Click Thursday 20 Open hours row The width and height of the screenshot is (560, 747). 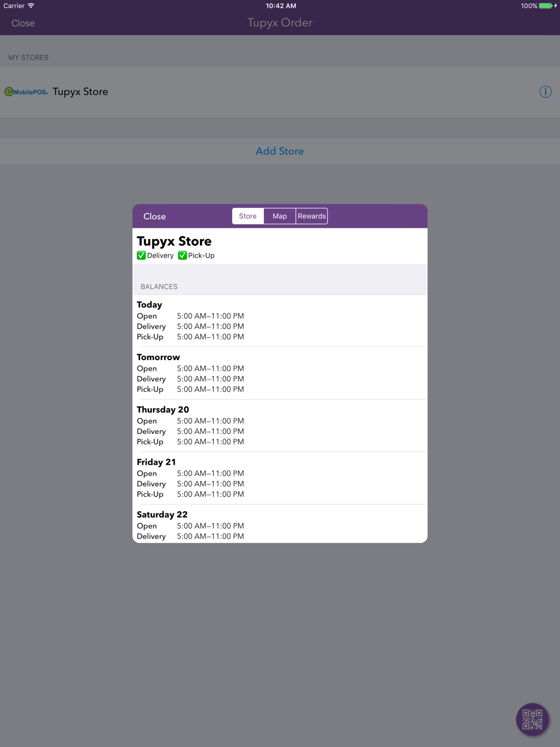(x=190, y=421)
